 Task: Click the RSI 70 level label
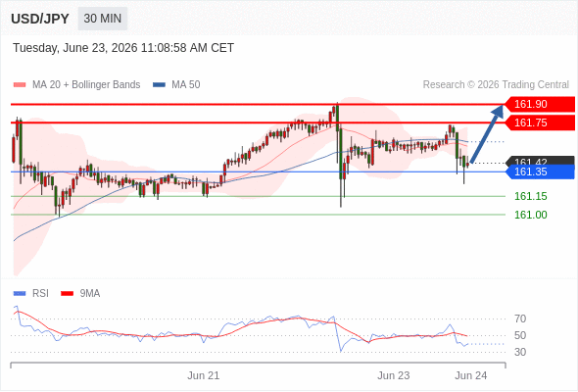coord(520,318)
